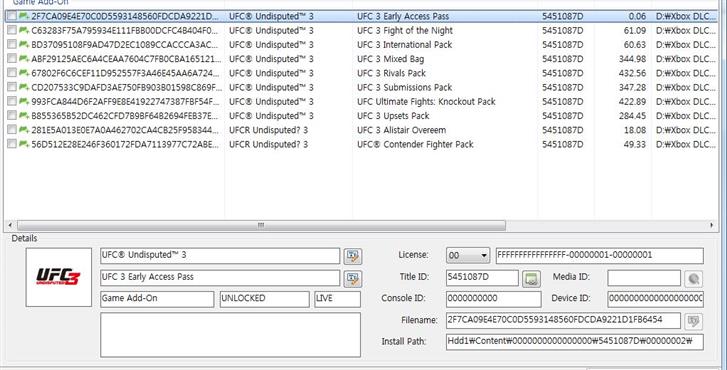The height and width of the screenshot is (370, 727).
Task: Click edit icon beside Early Access Pass field
Action: 353,278
